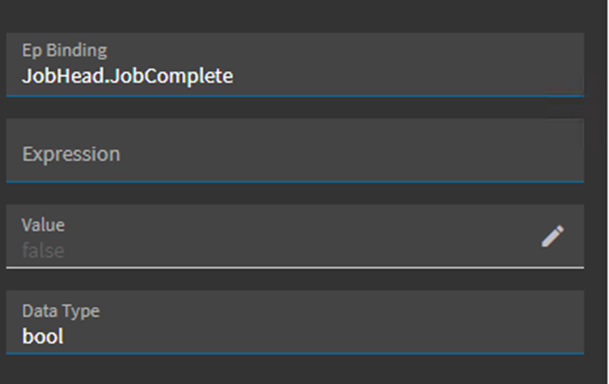Screen dimensions: 609x384
Task: Click the dark panel above Ep Binding
Action: (x=295, y=16)
